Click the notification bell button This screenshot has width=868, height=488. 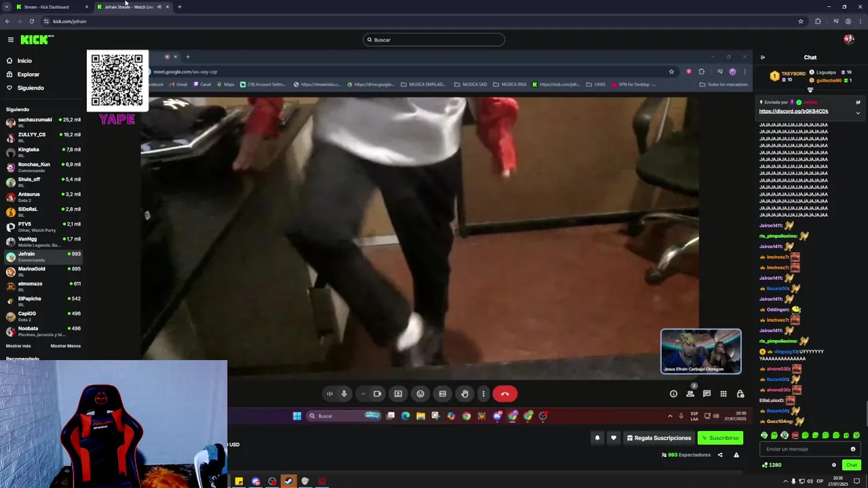pos(597,438)
